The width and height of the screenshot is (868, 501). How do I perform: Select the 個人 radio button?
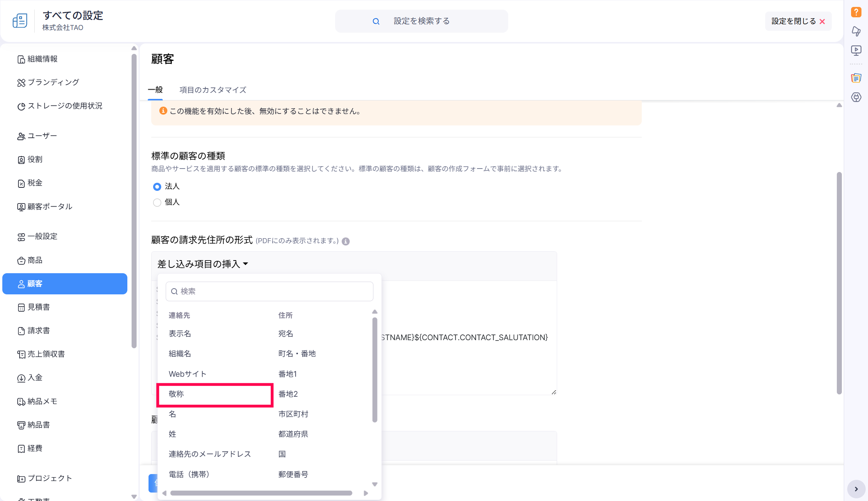click(x=157, y=202)
